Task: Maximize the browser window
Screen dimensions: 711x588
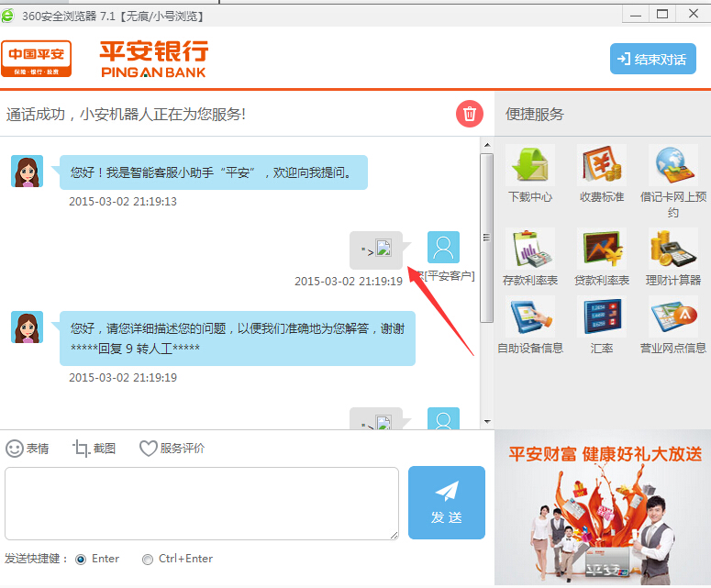Action: pos(662,14)
